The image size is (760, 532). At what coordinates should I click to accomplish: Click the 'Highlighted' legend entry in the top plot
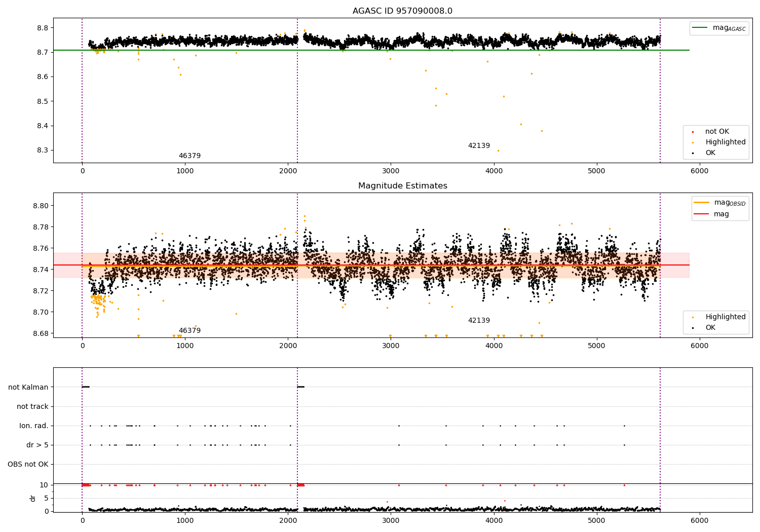click(x=719, y=142)
